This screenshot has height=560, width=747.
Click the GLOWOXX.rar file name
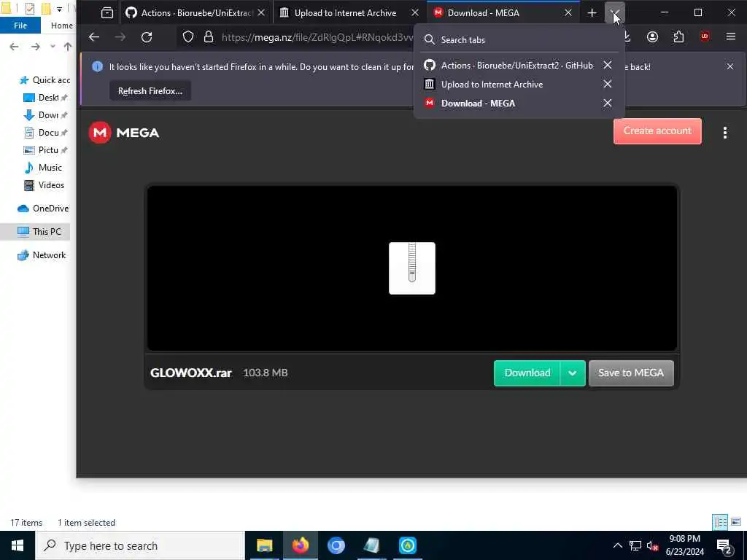(x=191, y=373)
